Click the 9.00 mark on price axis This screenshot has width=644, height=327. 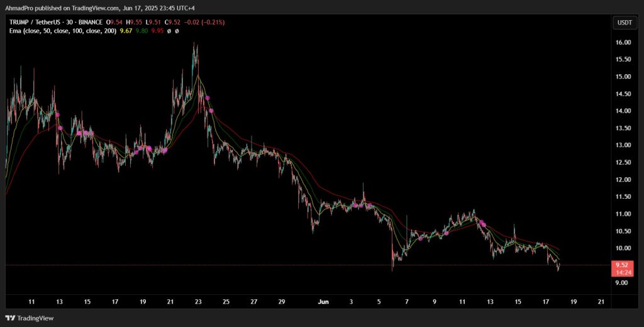coord(622,283)
